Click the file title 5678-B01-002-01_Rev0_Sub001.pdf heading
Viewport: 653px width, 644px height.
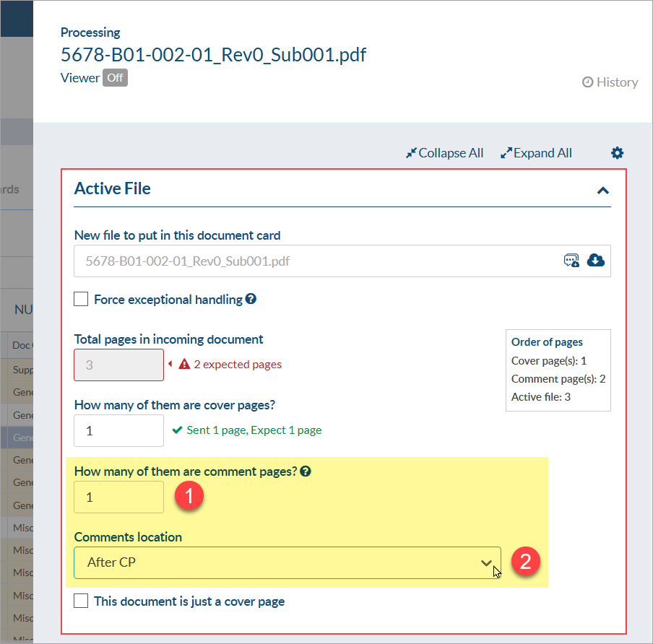coord(213,55)
